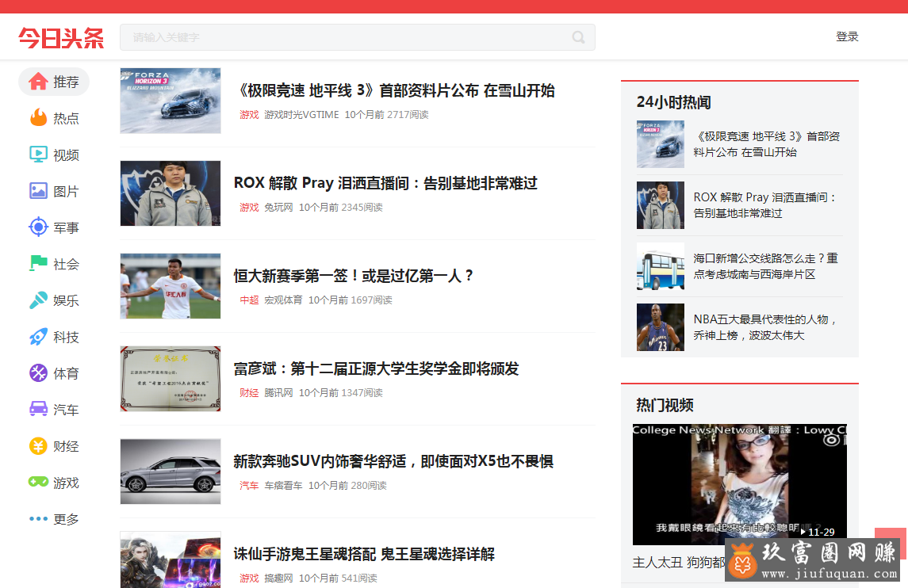The width and height of the screenshot is (908, 588).
Task: Open the 军事 channel label
Action: 66,227
